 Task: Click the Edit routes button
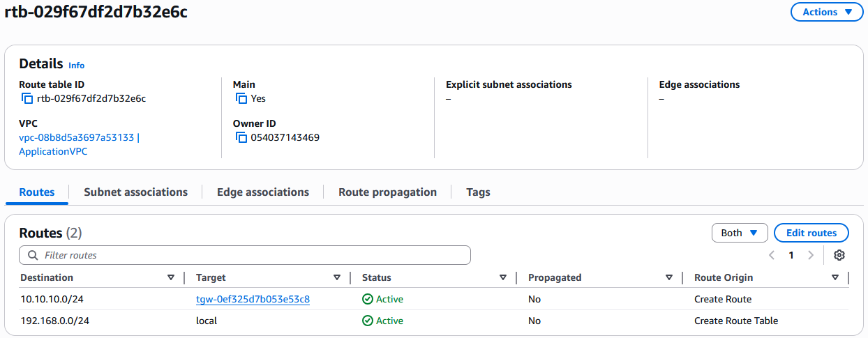pyautogui.click(x=811, y=233)
